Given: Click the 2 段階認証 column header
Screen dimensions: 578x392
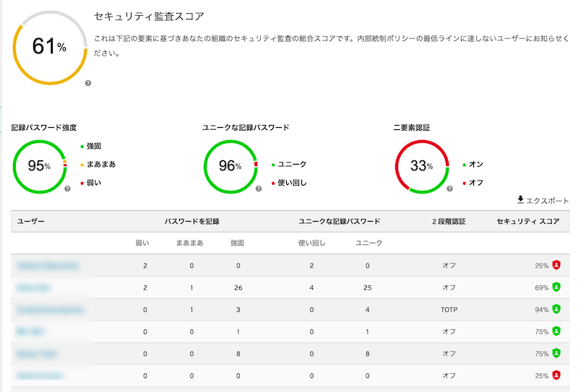Looking at the screenshot, I should click(449, 221).
